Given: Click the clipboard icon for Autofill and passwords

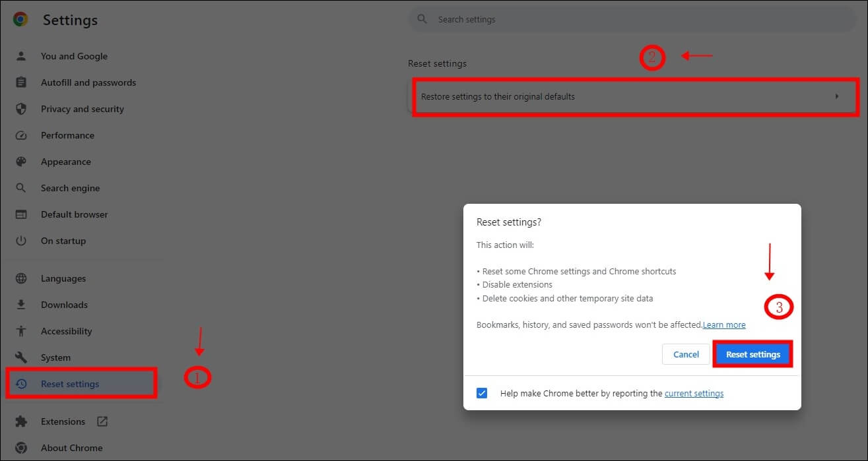Looking at the screenshot, I should point(21,82).
